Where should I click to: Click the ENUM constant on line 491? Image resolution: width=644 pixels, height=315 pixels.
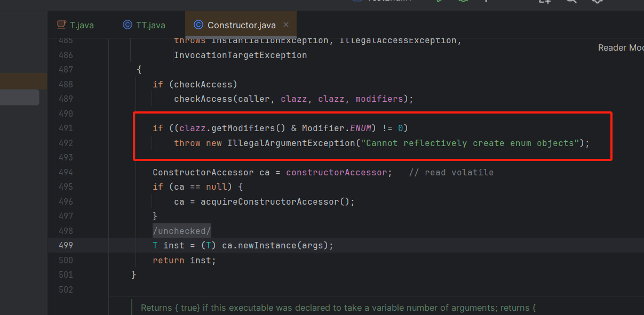(361, 128)
